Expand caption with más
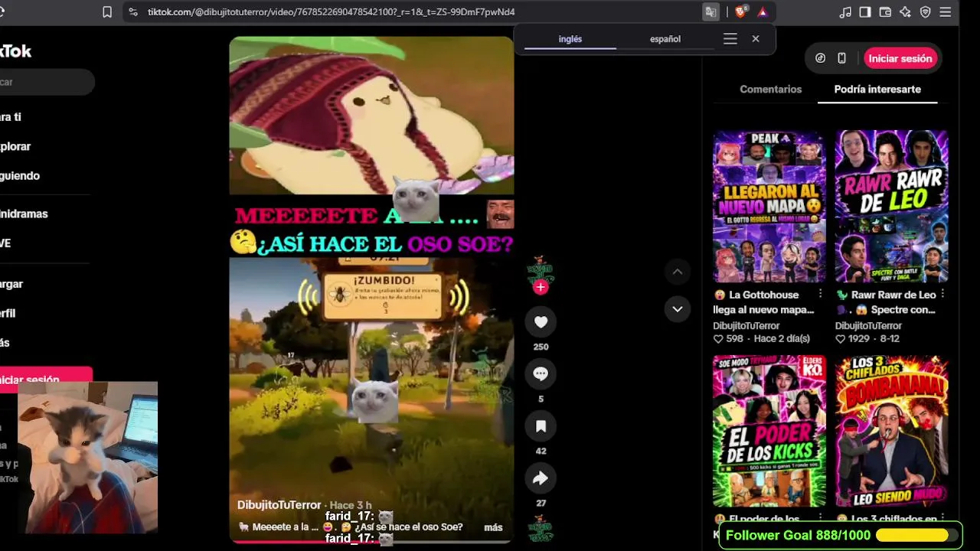 tap(493, 527)
